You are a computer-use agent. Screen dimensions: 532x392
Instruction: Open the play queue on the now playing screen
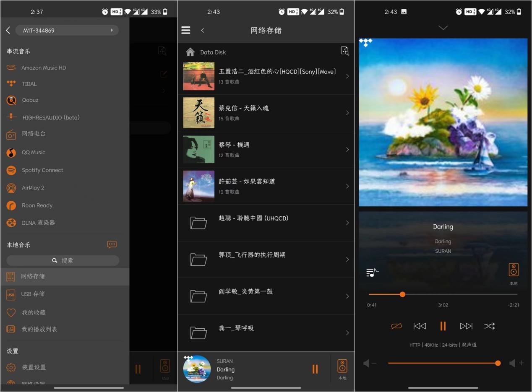372,272
